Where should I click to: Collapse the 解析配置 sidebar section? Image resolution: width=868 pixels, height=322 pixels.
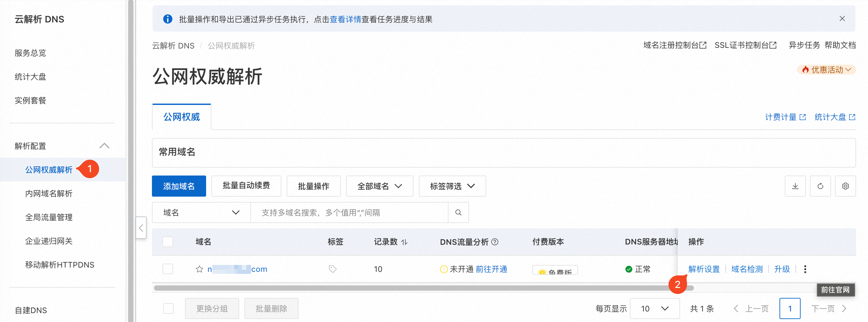click(104, 146)
